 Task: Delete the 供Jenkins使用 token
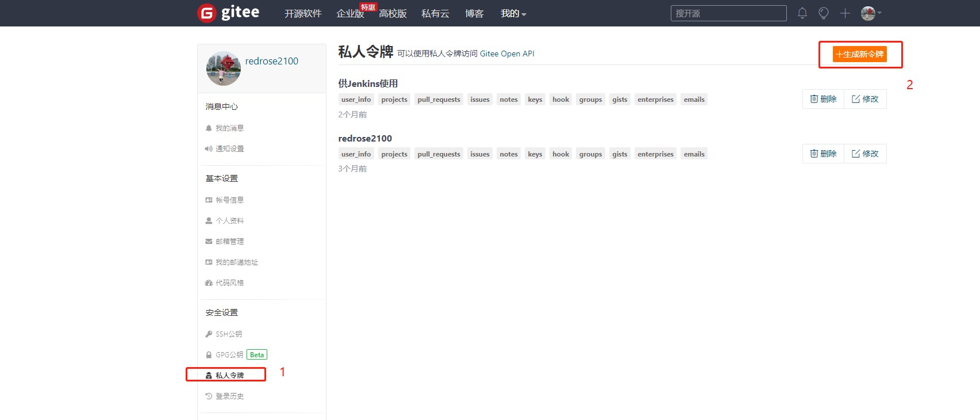coord(823,99)
